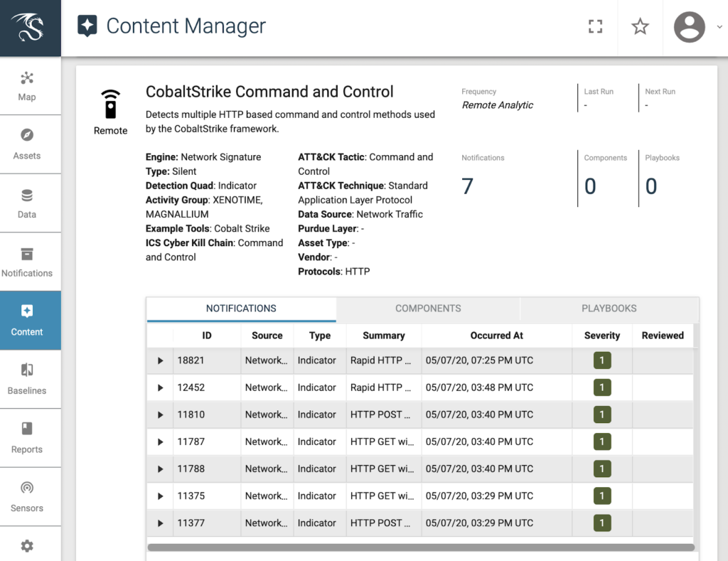
Task: Click 'Data Source: Network Traffic' text
Action: coord(360,214)
